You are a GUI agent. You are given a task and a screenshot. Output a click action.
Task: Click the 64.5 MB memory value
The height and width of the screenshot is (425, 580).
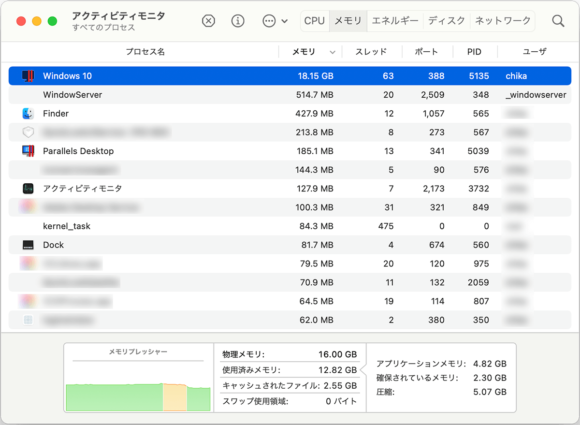coord(317,301)
